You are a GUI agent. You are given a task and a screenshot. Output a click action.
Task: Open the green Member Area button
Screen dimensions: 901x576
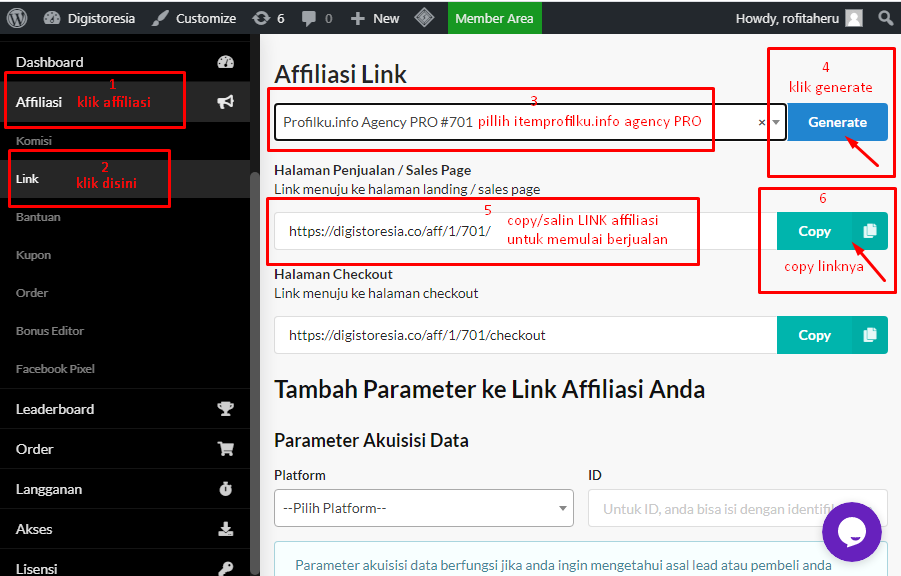click(x=494, y=18)
